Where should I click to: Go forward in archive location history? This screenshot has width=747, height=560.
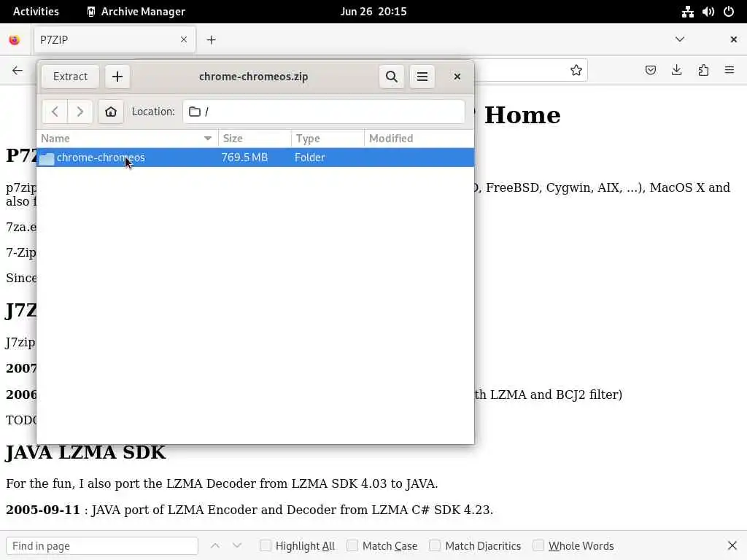point(80,112)
